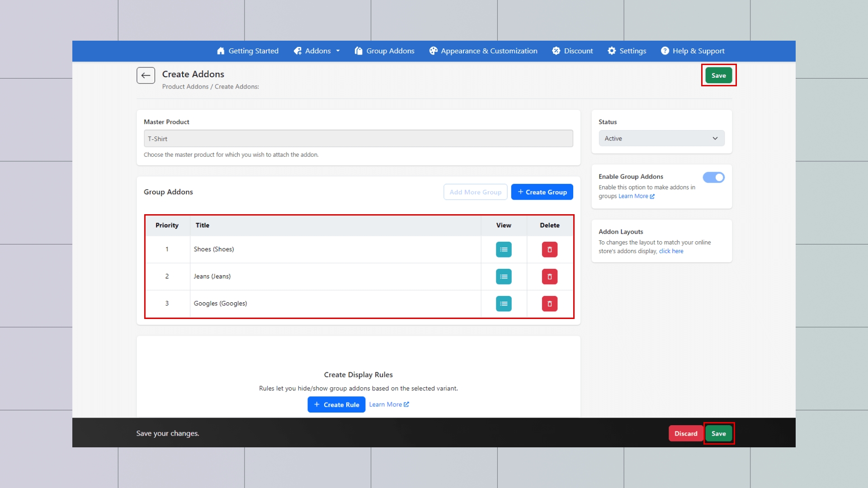This screenshot has height=488, width=868.
Task: Discard changes in the bottom bar
Action: click(685, 433)
